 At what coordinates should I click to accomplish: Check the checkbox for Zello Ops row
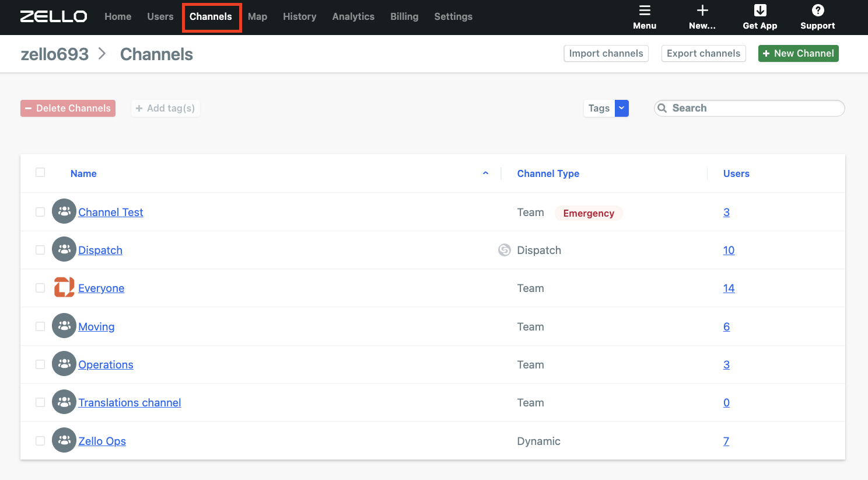coord(40,440)
